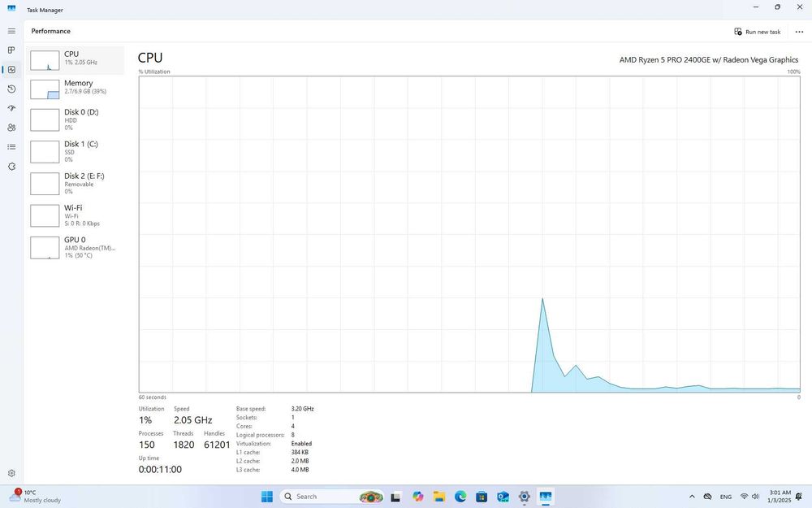This screenshot has width=812, height=508.
Task: Click Run new task button
Action: [x=757, y=32]
